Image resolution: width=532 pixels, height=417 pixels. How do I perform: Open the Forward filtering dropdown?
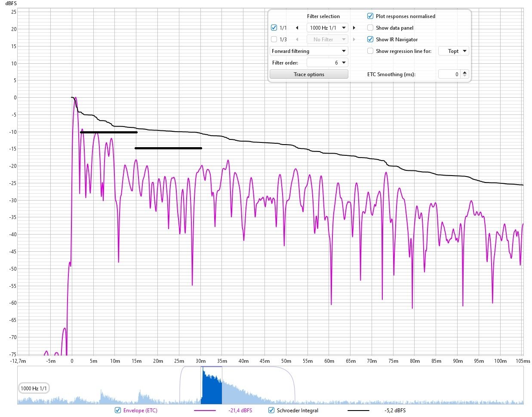pos(309,51)
